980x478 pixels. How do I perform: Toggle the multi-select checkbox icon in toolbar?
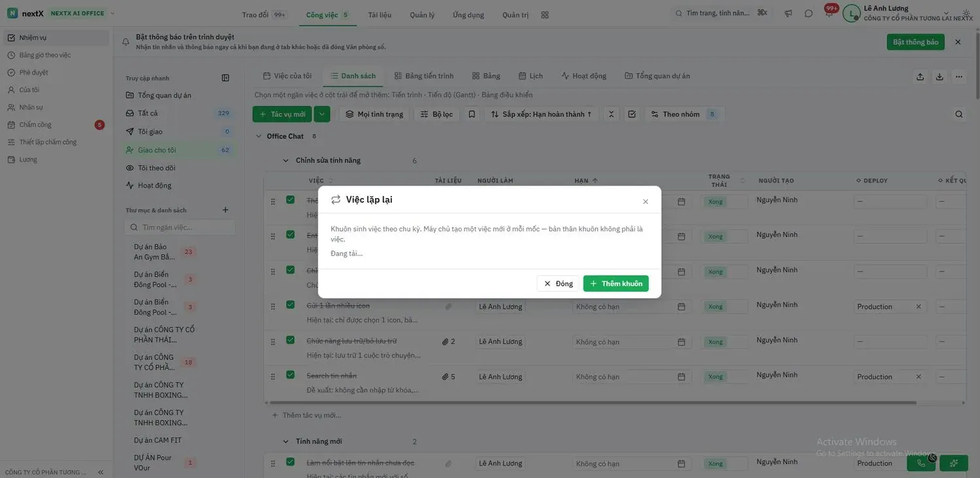point(632,114)
